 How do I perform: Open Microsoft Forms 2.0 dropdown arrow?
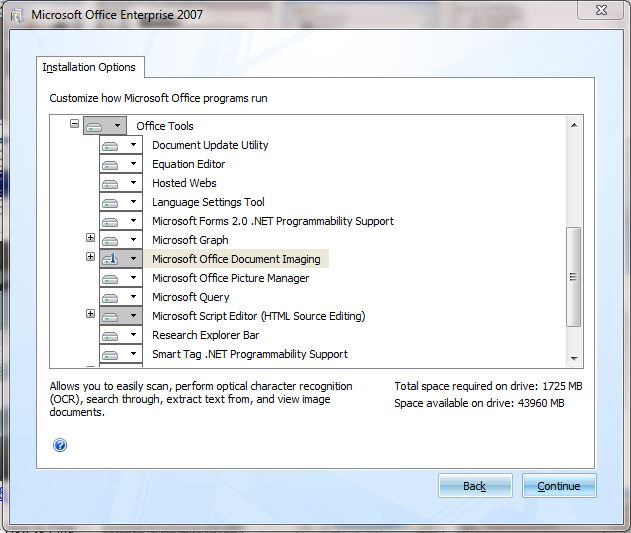pyautogui.click(x=133, y=220)
